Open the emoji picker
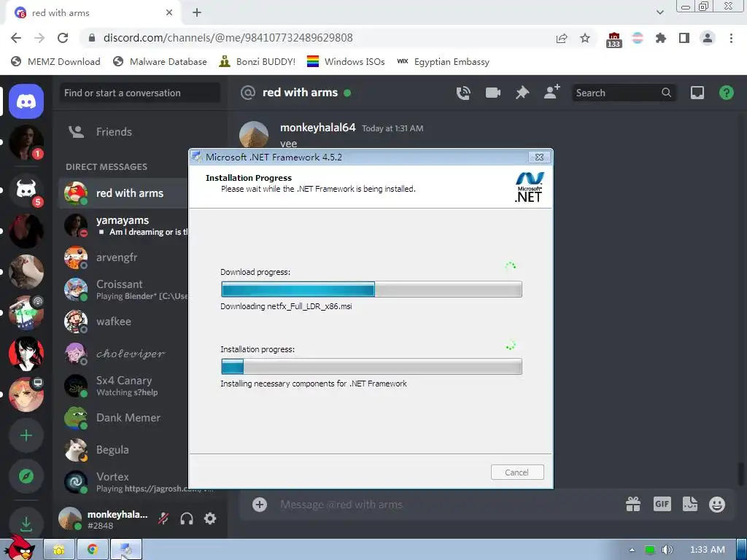Screen dimensions: 747x560 click(x=717, y=504)
